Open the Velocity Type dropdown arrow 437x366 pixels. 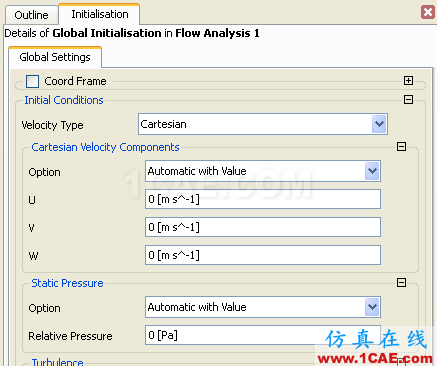pyautogui.click(x=379, y=124)
